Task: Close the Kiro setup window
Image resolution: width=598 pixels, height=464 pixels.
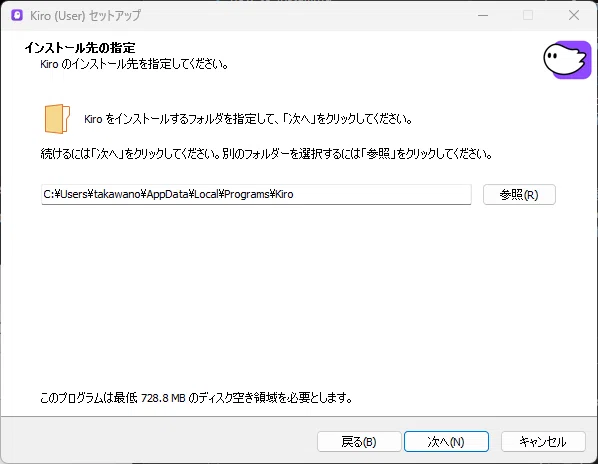Action: 574,15
